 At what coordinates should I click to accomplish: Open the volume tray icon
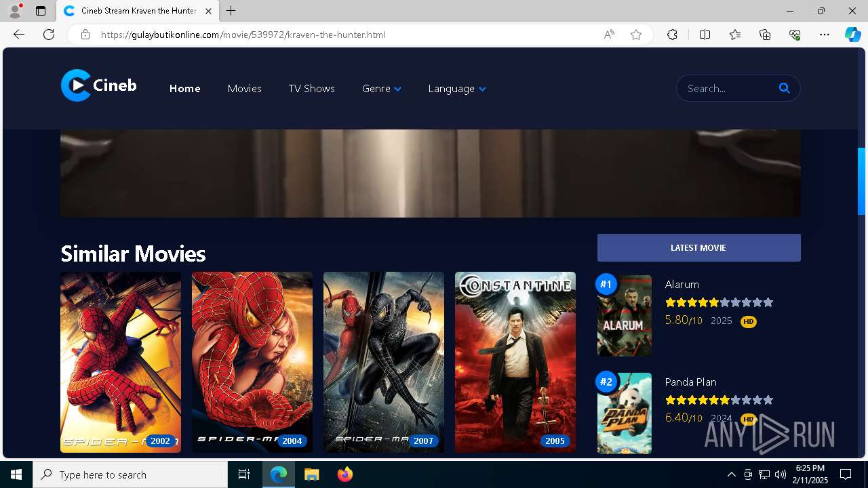pos(781,474)
